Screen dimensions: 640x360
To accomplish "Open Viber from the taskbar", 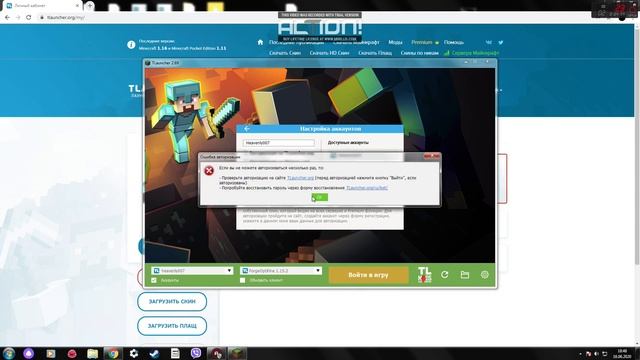I will point(196,353).
